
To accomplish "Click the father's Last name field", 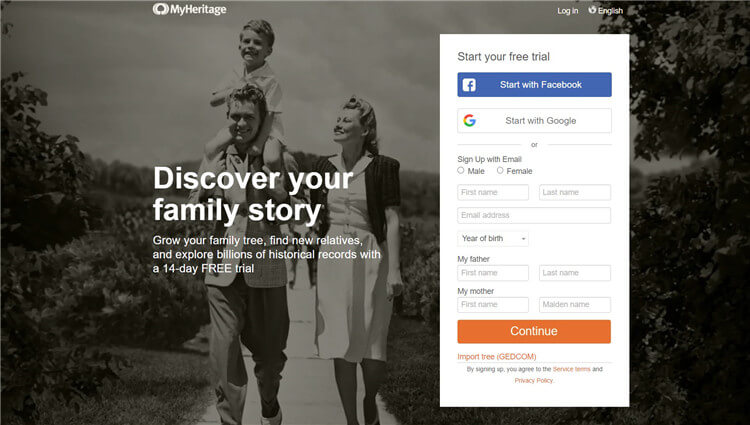I will pyautogui.click(x=575, y=273).
